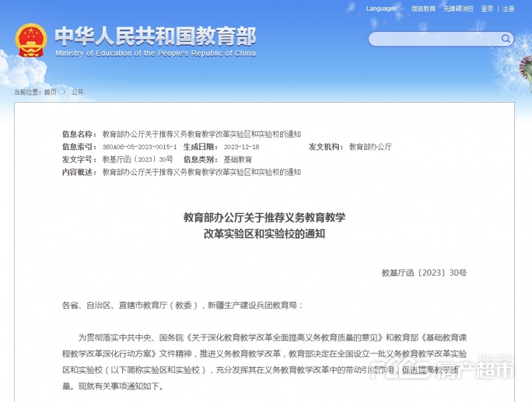
Task: Click the label 发文机构
Action: [326, 147]
